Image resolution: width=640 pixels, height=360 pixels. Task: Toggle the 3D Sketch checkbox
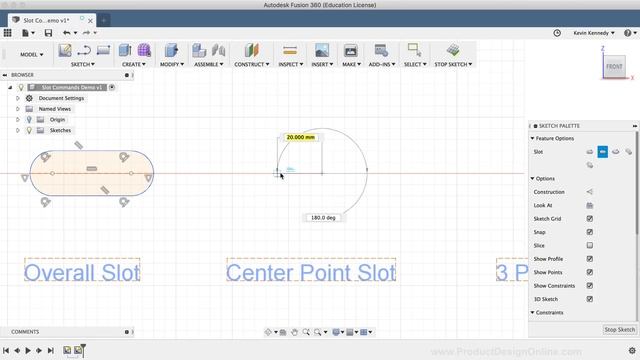(x=589, y=299)
